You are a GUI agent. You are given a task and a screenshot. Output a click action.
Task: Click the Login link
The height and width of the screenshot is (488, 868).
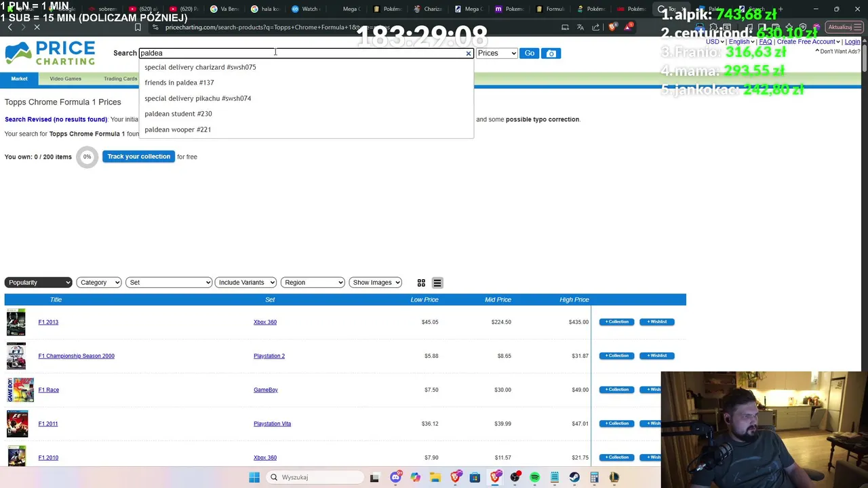852,42
